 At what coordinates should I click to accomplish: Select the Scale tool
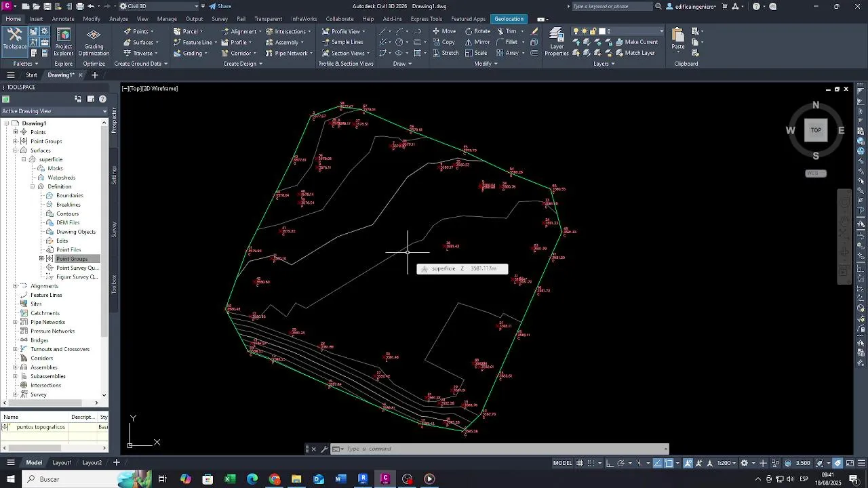tap(476, 53)
